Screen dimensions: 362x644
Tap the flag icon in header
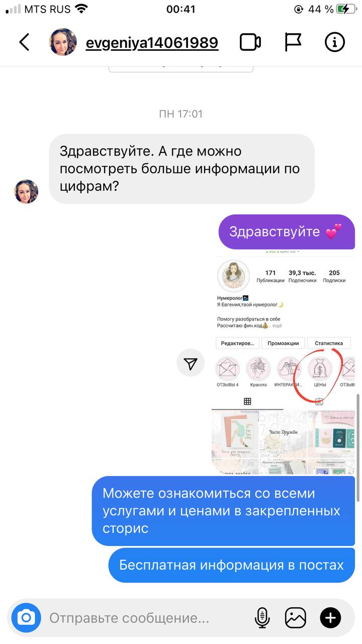[293, 42]
